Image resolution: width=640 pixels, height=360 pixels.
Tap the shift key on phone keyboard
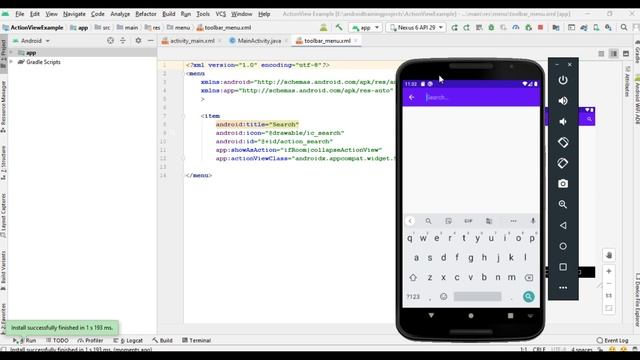coord(413,278)
